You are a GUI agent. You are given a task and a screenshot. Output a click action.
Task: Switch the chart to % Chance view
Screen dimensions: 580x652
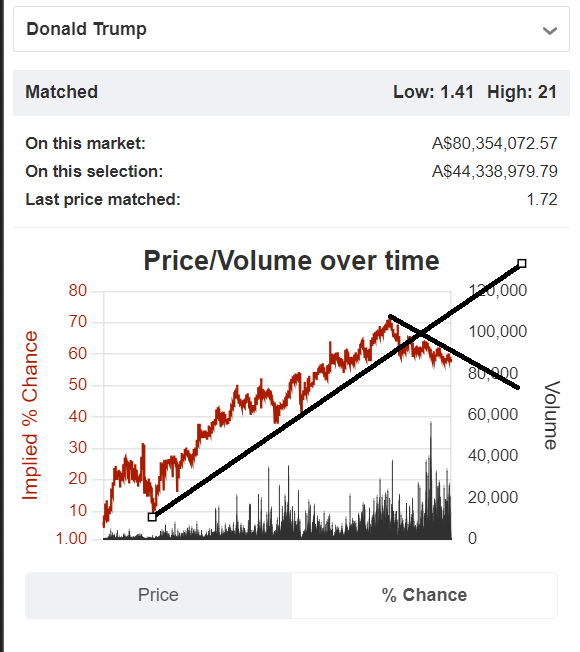424,595
